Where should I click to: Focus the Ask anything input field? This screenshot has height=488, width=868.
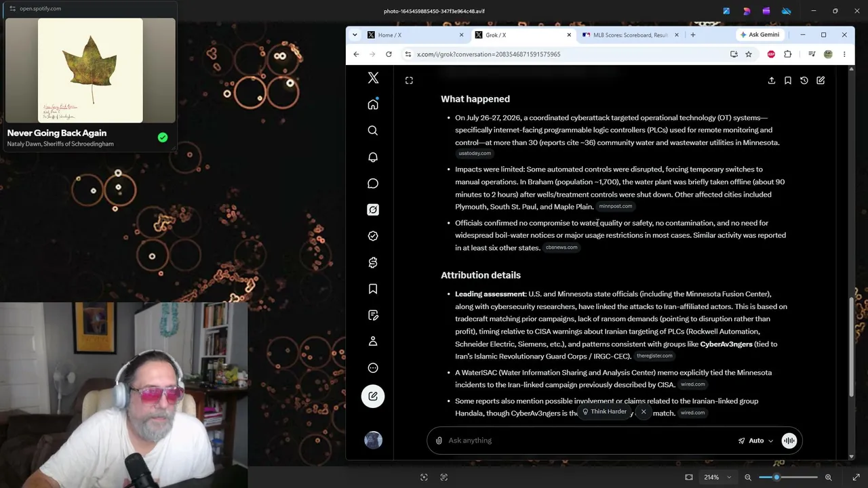[589, 441]
